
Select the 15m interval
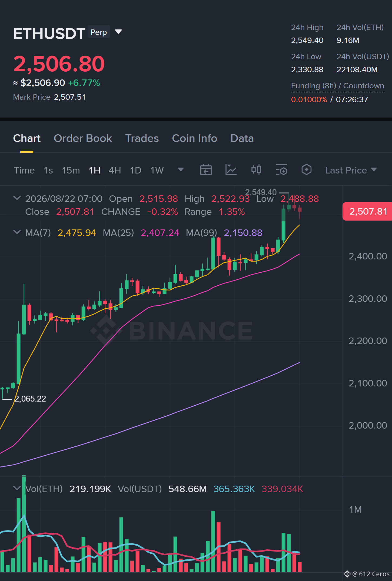click(71, 170)
